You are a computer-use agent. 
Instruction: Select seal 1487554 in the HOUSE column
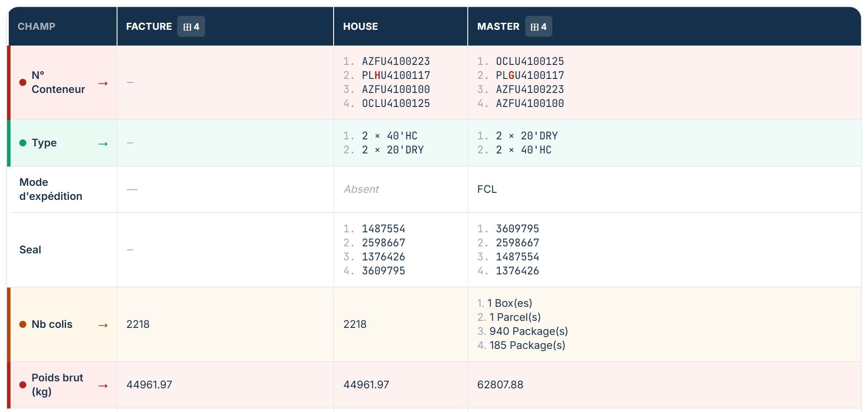[384, 229]
